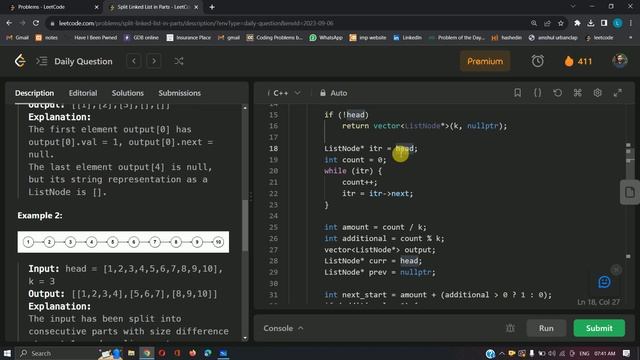
Task: Open the Chrome profile avatar
Action: (x=618, y=23)
